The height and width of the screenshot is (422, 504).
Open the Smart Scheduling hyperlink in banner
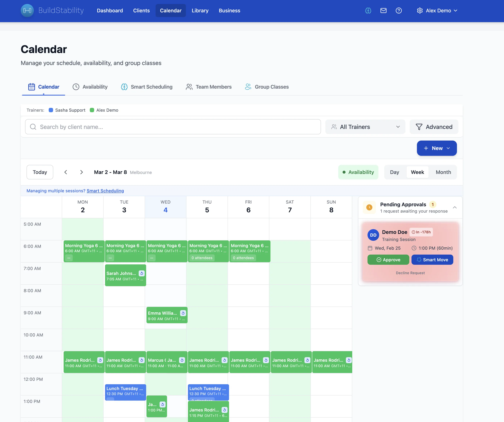[x=105, y=191]
